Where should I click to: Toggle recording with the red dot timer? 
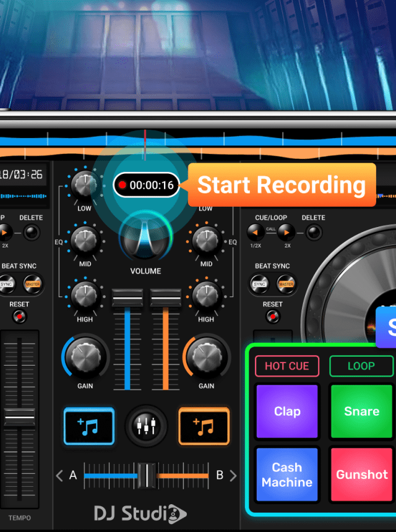(146, 185)
